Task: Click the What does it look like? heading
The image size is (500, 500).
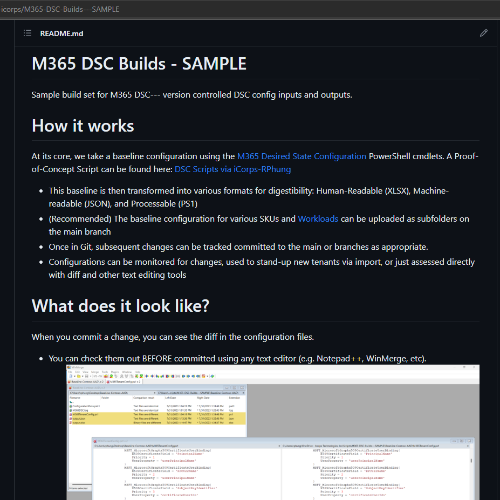Action: 120,306
